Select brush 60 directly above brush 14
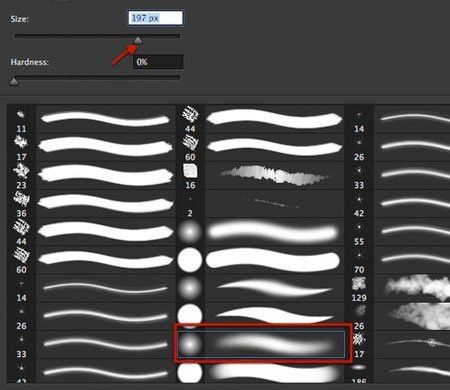The image size is (450, 390). click(x=91, y=260)
